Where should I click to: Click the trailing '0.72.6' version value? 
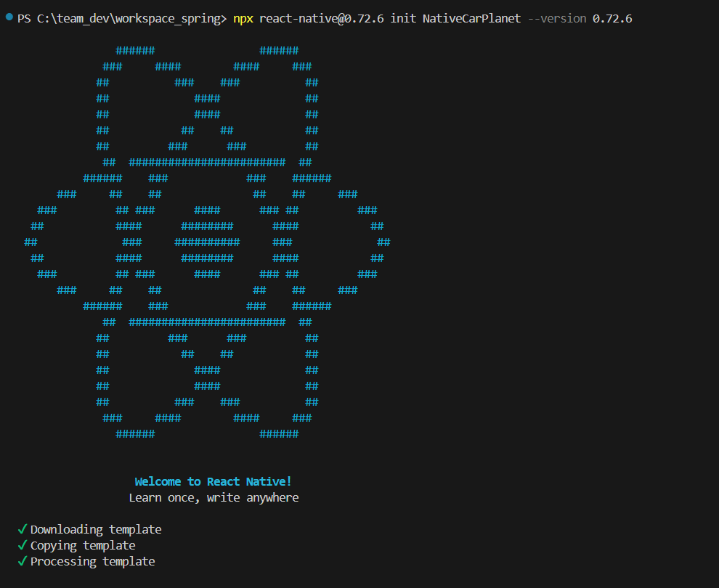[612, 19]
